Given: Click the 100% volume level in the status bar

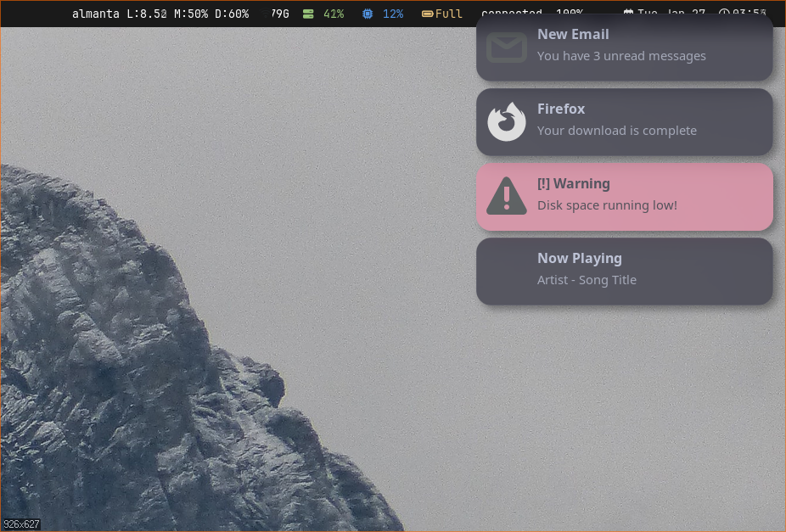Looking at the screenshot, I should pos(569,14).
